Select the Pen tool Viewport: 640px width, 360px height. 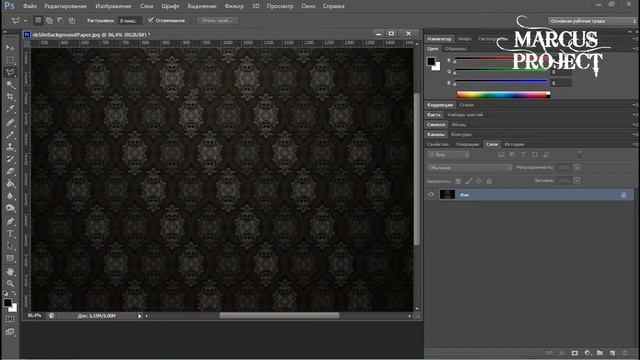(10, 221)
